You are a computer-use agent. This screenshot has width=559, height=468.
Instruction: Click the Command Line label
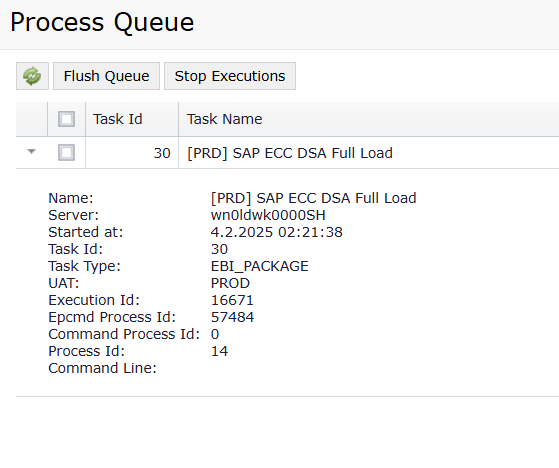(102, 368)
